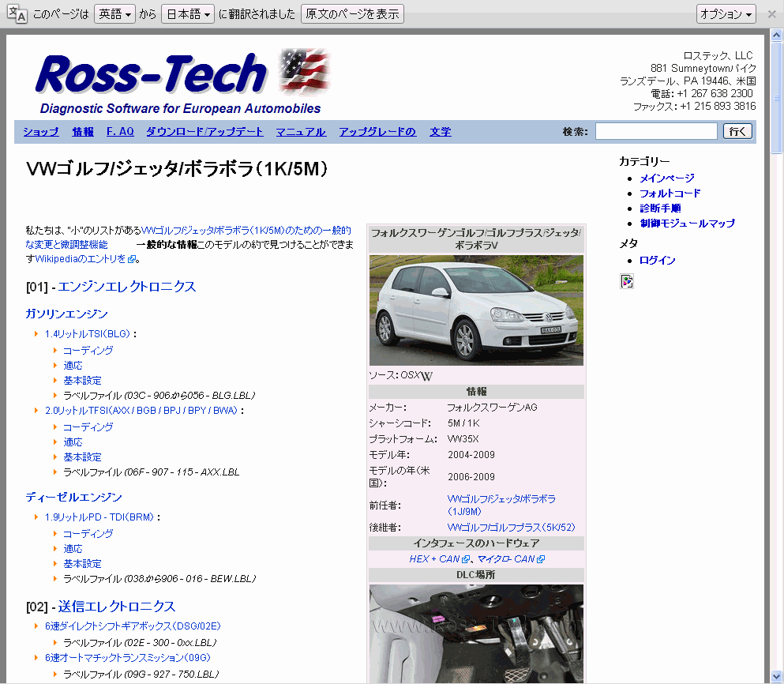Open the アップグレードの menu item
The width and height of the screenshot is (784, 684).
(x=377, y=132)
